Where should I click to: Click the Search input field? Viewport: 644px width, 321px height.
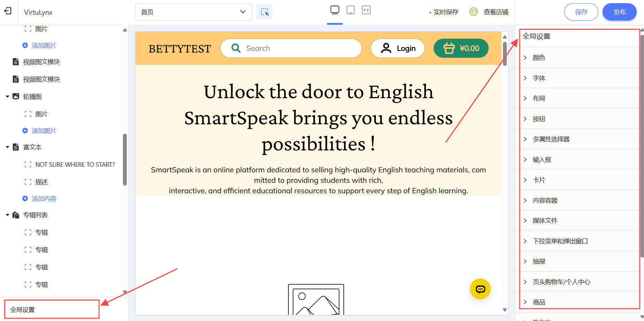[x=291, y=48]
